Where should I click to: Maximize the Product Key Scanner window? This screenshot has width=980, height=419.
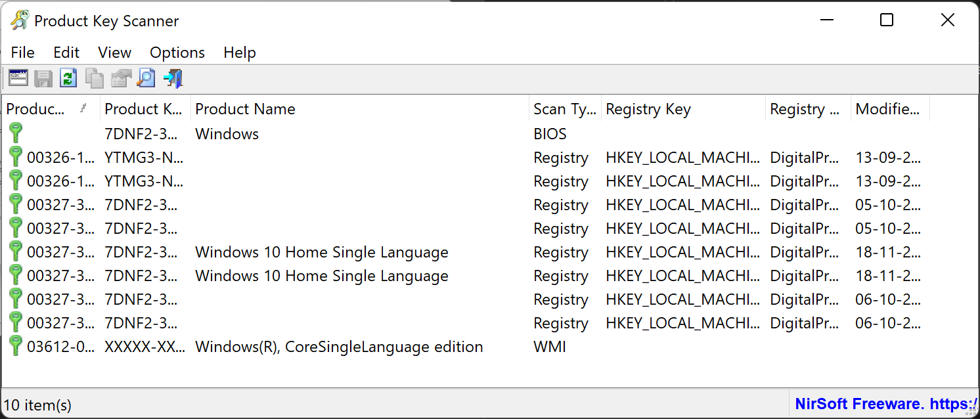pyautogui.click(x=887, y=20)
